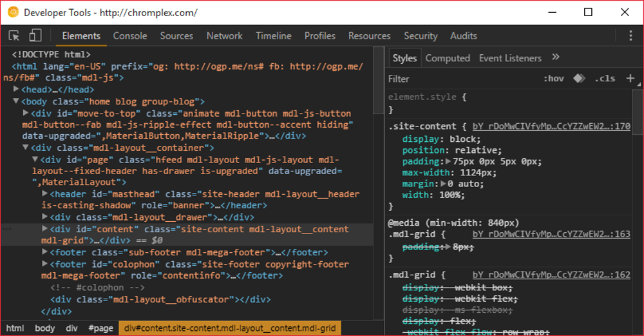This screenshot has width=644, height=336.
Task: Toggle the animation diamond icon in Styles
Action: tap(579, 78)
